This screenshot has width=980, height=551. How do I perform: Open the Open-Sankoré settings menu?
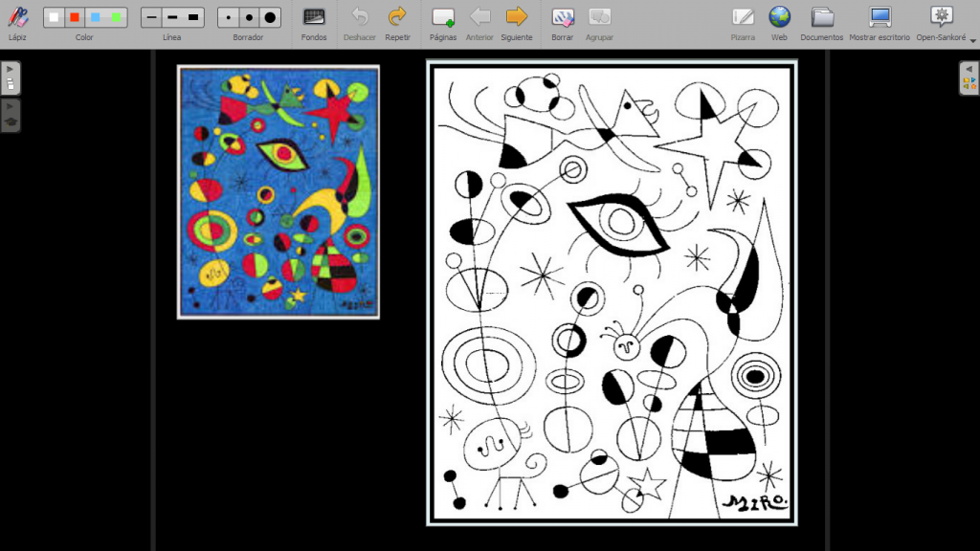click(x=942, y=23)
